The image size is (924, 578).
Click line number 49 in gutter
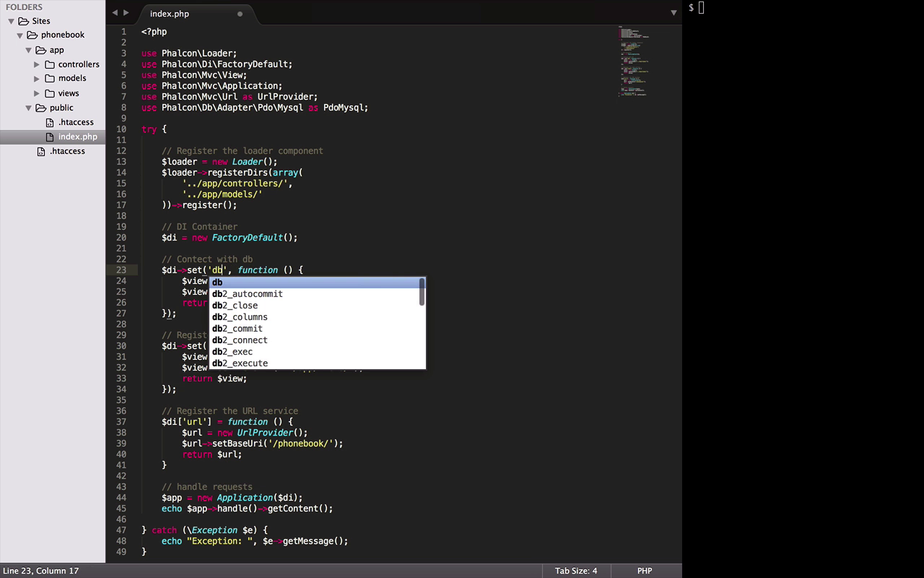121,552
